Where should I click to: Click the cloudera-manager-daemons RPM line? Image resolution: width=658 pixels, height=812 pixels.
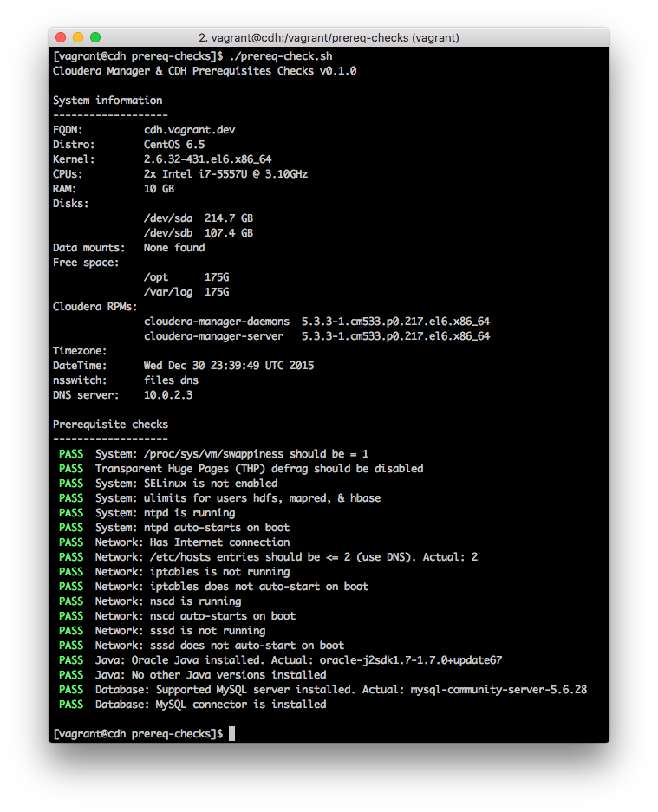(316, 322)
